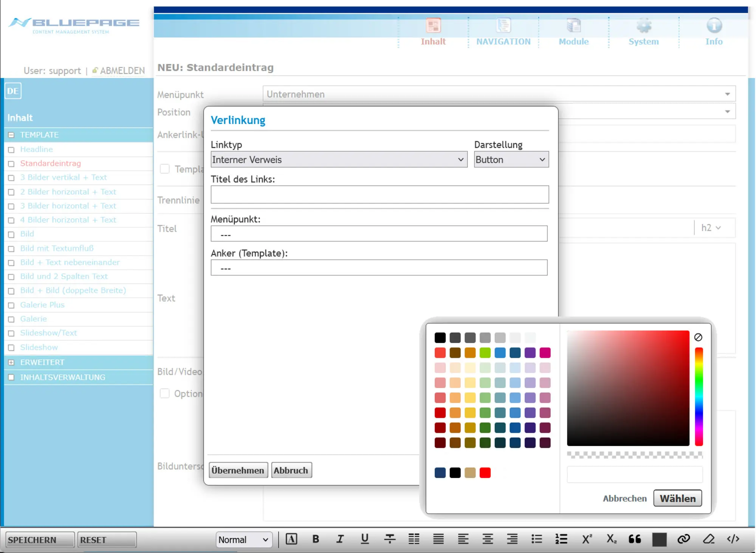Open the Darstellung Button dropdown
The height and width of the screenshot is (553, 756).
pos(511,159)
